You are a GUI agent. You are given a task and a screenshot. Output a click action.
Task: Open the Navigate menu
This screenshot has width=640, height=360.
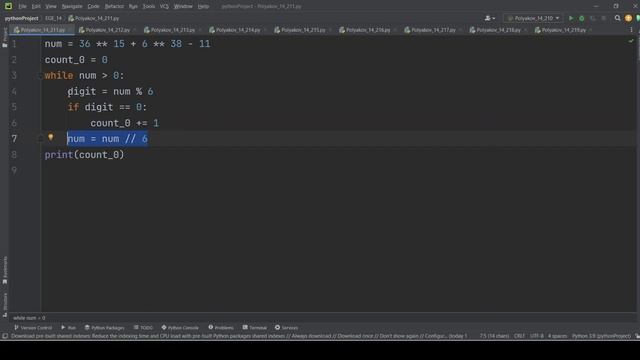click(72, 7)
